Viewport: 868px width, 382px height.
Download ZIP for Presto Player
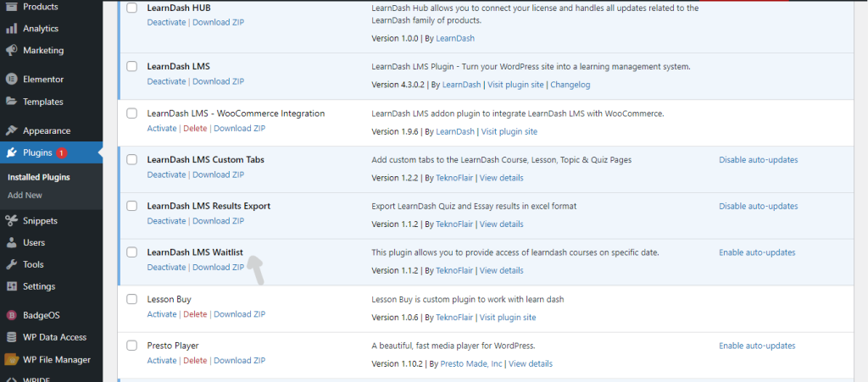click(x=240, y=361)
